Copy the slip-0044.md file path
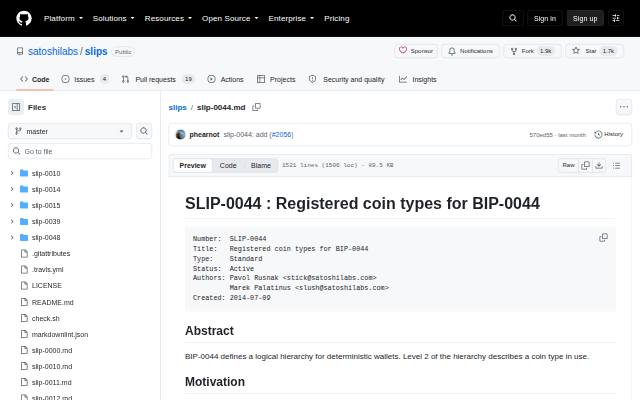This screenshot has height=400, width=640. (x=256, y=107)
